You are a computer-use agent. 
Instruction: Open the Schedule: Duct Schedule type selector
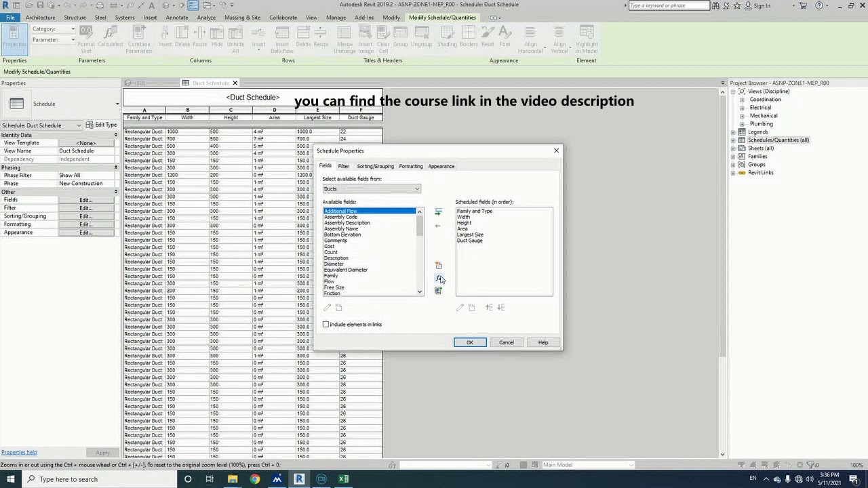[x=41, y=125]
